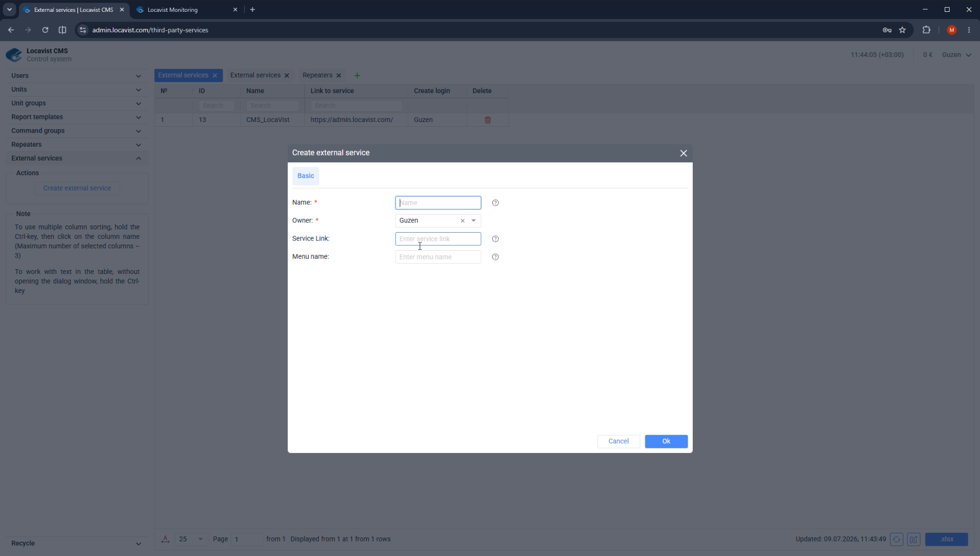Image resolution: width=980 pixels, height=556 pixels.
Task: Click the Service Link input field
Action: coord(438,239)
